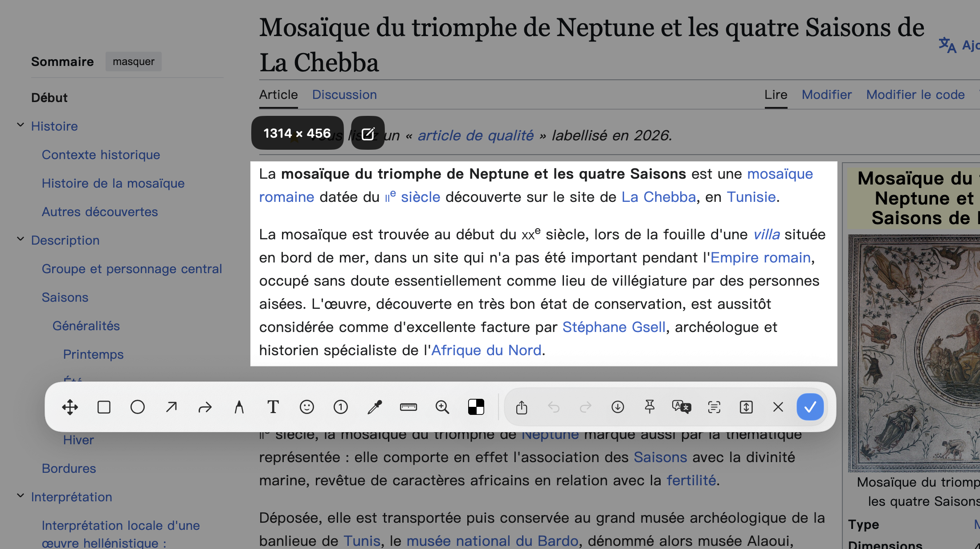Open the Tunis link
This screenshot has height=549, width=980.
[x=362, y=541]
